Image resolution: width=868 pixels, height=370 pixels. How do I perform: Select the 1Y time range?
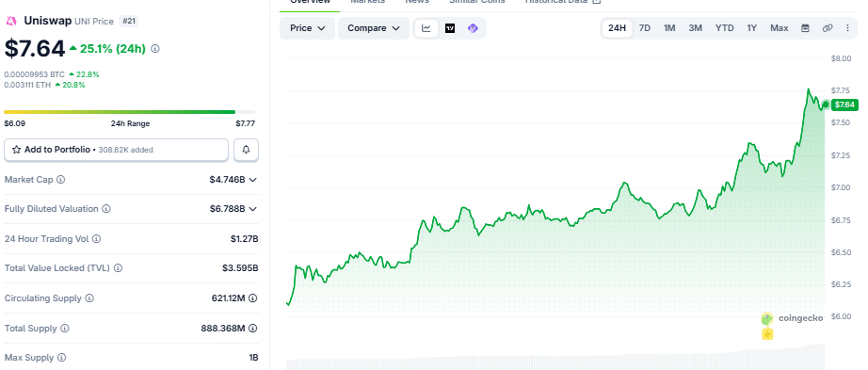point(752,28)
